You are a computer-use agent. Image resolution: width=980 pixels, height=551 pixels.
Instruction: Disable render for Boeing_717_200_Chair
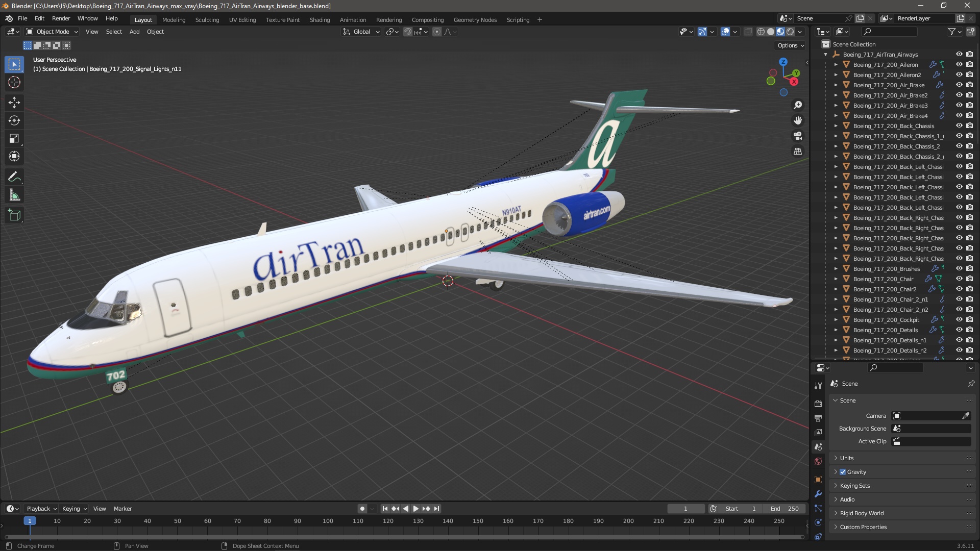969,279
